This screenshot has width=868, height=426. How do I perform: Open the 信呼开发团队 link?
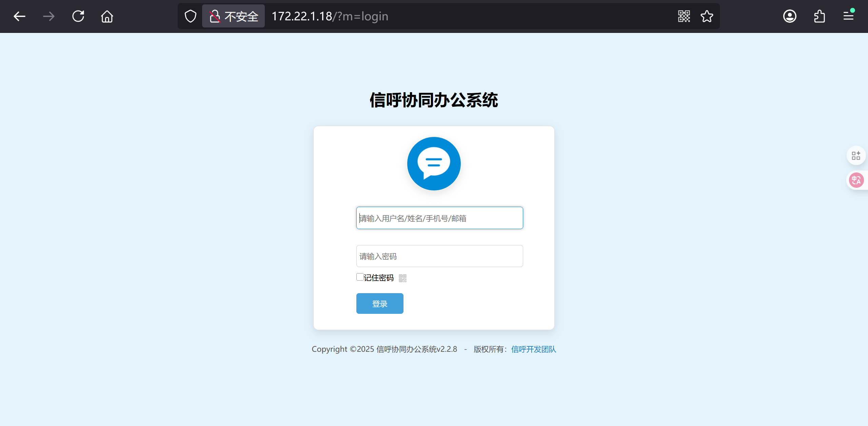[533, 349]
